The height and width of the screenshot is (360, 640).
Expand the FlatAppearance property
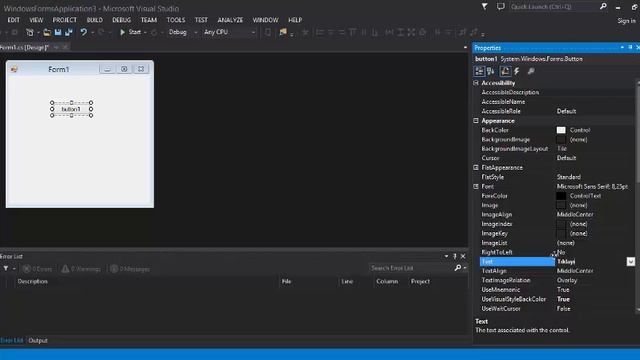[x=476, y=168]
